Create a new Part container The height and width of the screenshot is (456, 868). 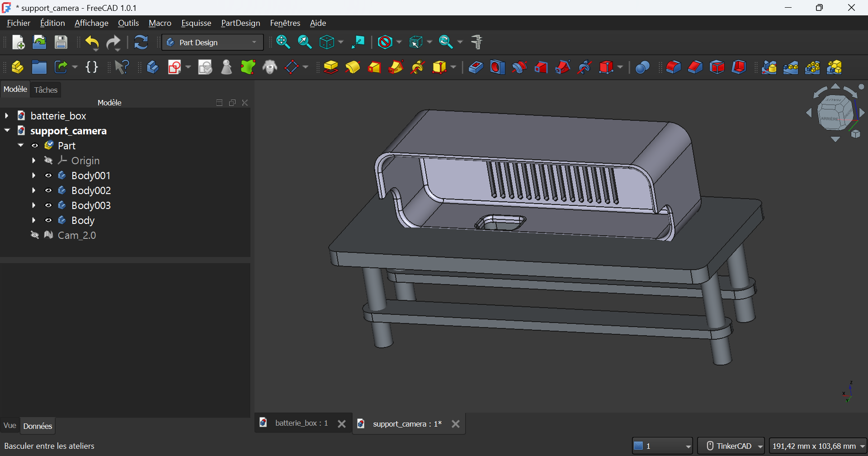18,67
